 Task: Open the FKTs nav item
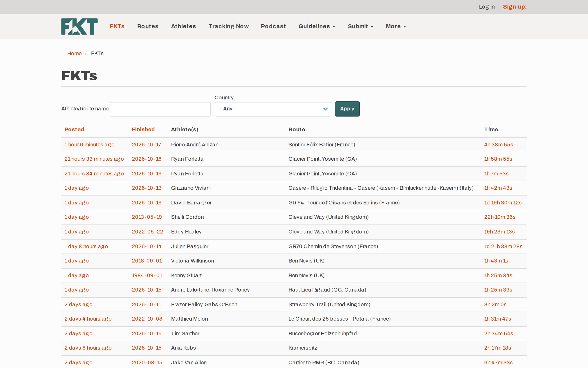(x=117, y=26)
